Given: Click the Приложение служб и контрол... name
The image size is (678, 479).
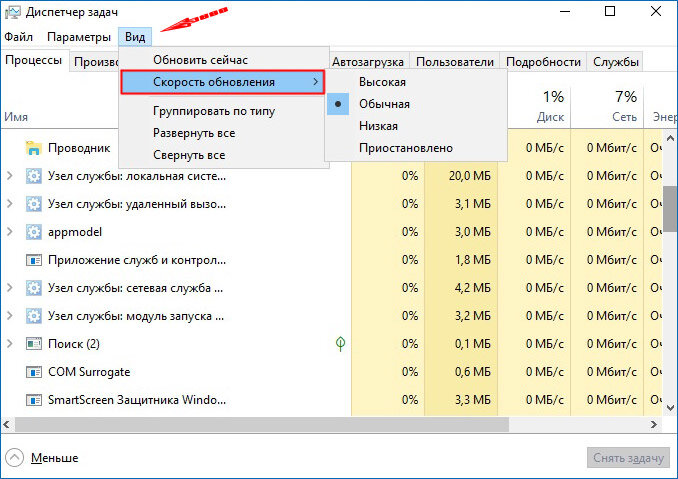Looking at the screenshot, I should (x=137, y=260).
